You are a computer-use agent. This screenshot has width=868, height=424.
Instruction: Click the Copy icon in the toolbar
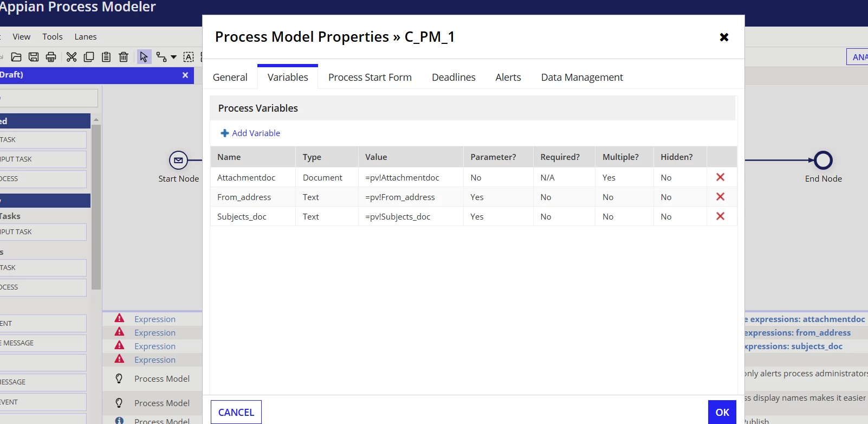coord(89,57)
